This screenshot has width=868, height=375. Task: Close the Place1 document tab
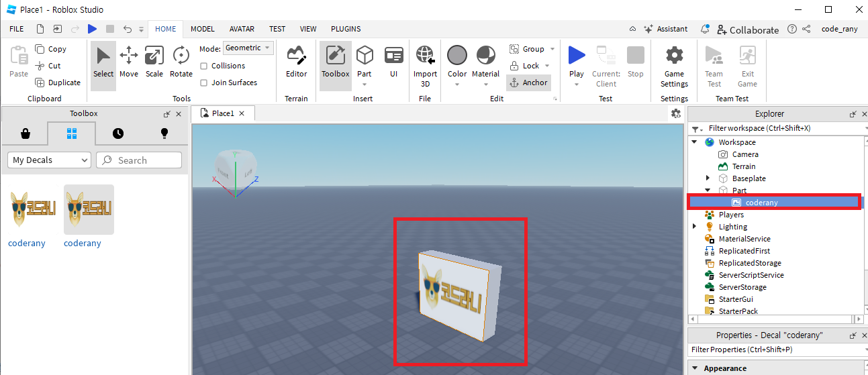tap(243, 113)
